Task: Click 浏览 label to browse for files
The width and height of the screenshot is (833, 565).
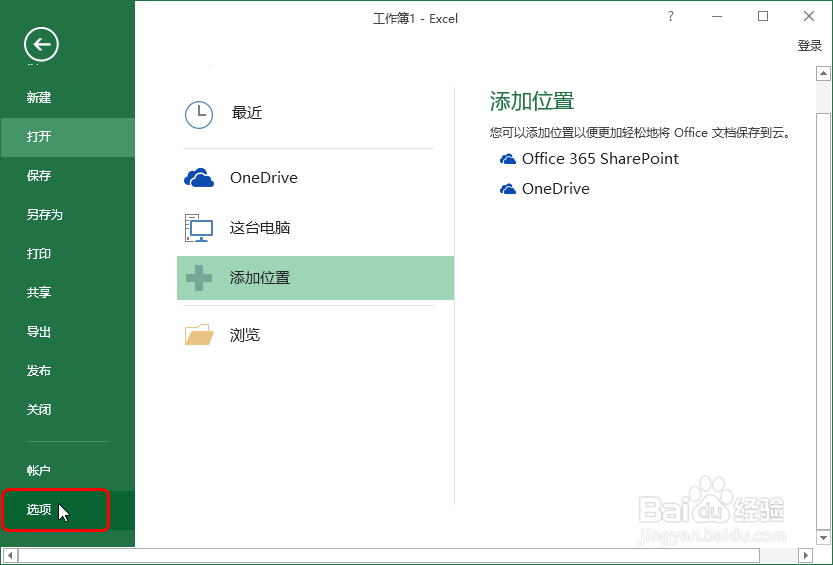Action: pos(245,335)
